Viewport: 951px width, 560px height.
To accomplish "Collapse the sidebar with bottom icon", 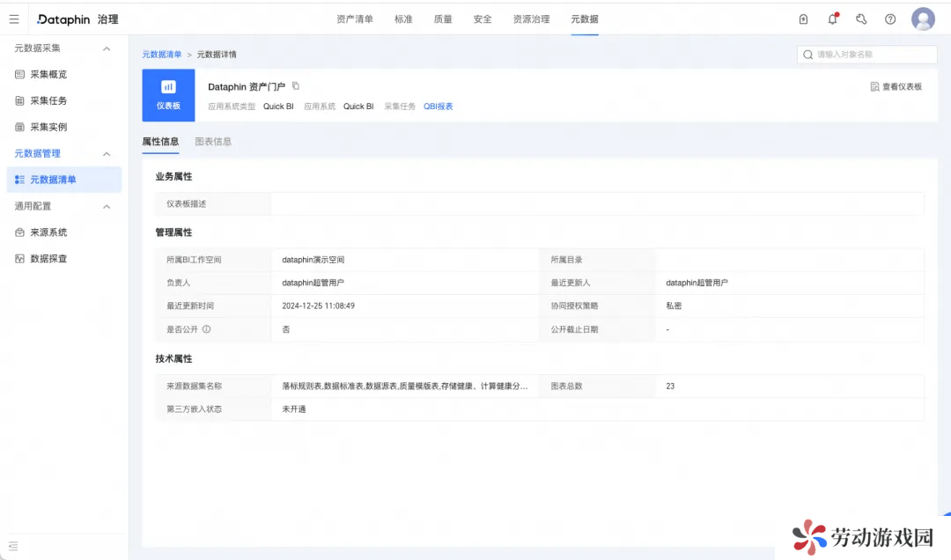I will pyautogui.click(x=13, y=546).
